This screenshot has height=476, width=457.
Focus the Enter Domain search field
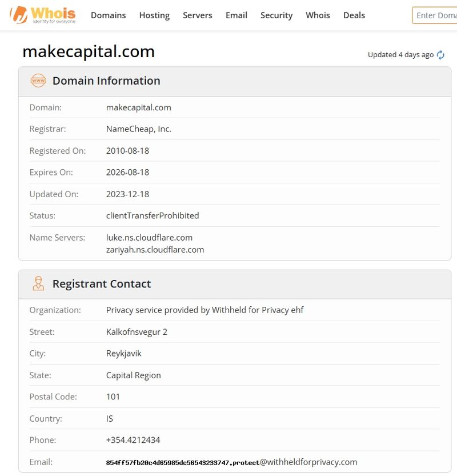click(435, 15)
